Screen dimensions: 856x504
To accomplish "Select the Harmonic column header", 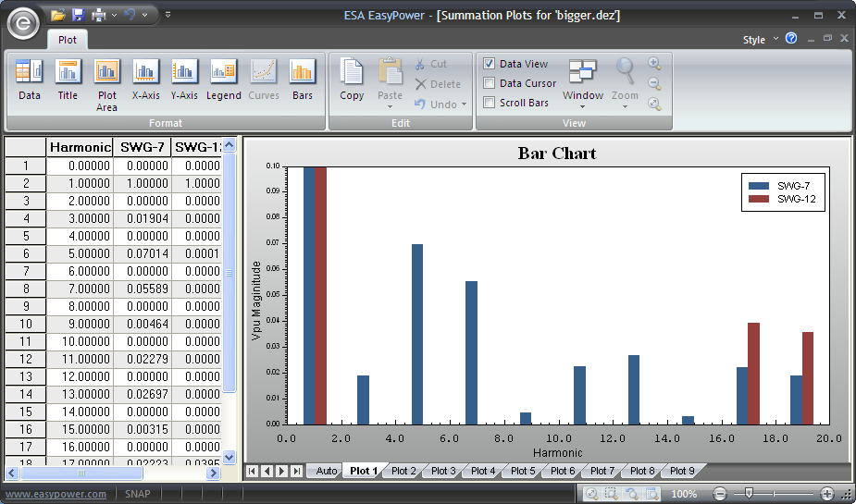I will coord(80,147).
